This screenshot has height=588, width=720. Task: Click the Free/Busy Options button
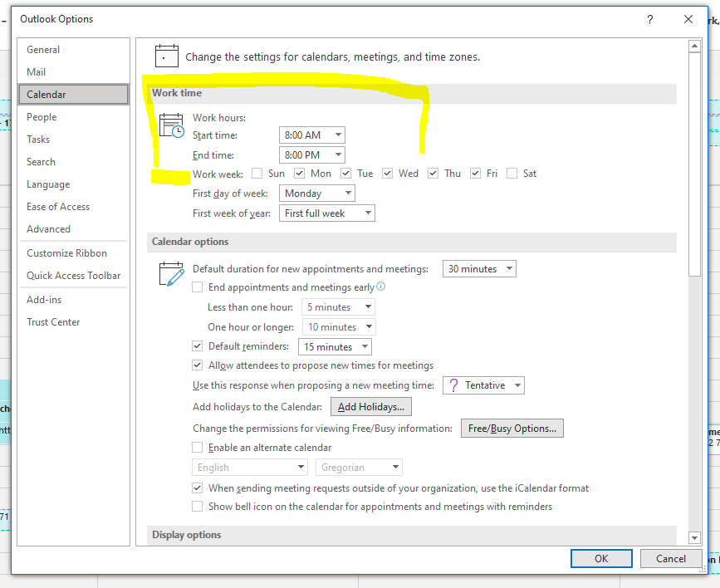(512, 429)
